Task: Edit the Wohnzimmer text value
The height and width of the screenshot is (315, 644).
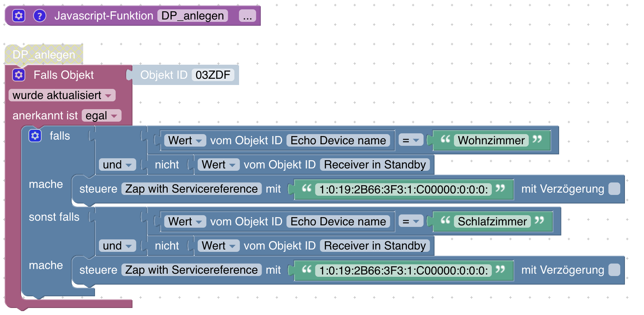Action: click(491, 140)
